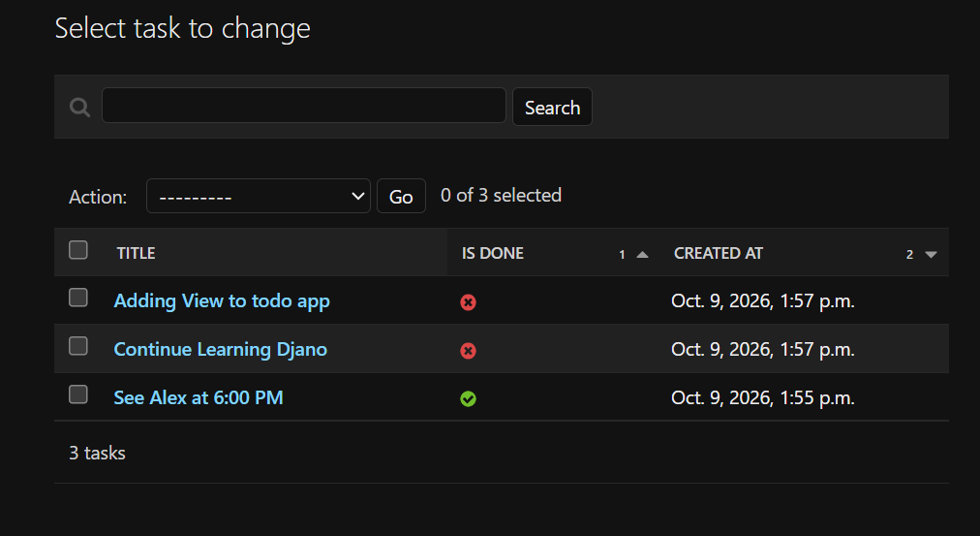This screenshot has height=536, width=980.
Task: Open the See Alex at 6:00 PM task
Action: click(x=199, y=397)
